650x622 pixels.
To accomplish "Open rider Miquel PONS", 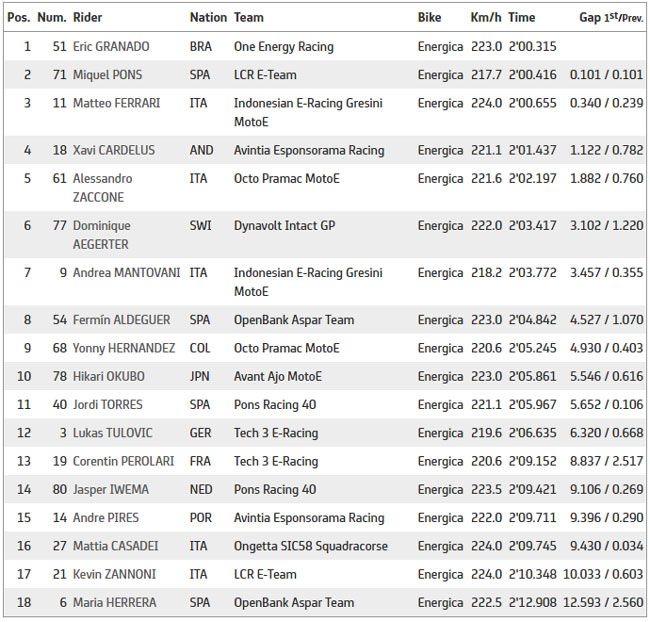I will click(x=107, y=75).
